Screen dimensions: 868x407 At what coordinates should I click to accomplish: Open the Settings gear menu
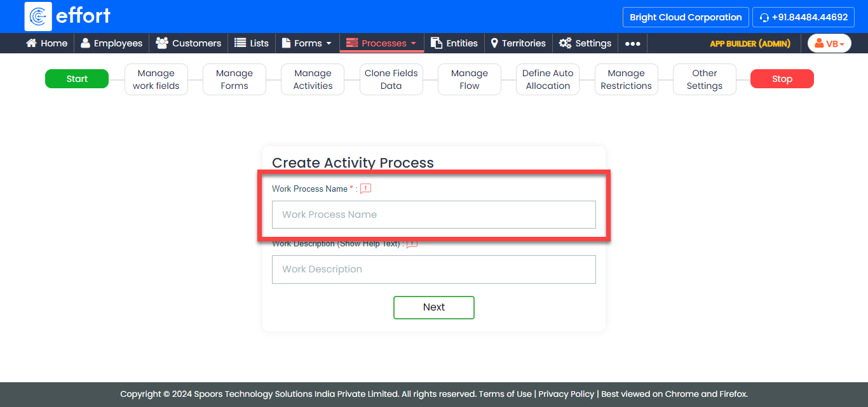585,43
